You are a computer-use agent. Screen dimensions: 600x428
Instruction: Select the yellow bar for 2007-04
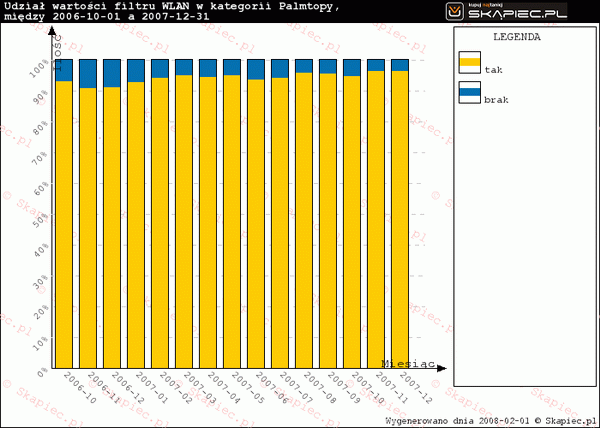pos(208,223)
